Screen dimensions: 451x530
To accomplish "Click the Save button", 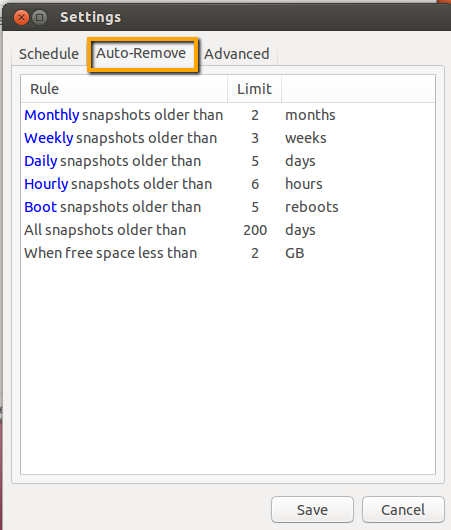I will (x=312, y=509).
